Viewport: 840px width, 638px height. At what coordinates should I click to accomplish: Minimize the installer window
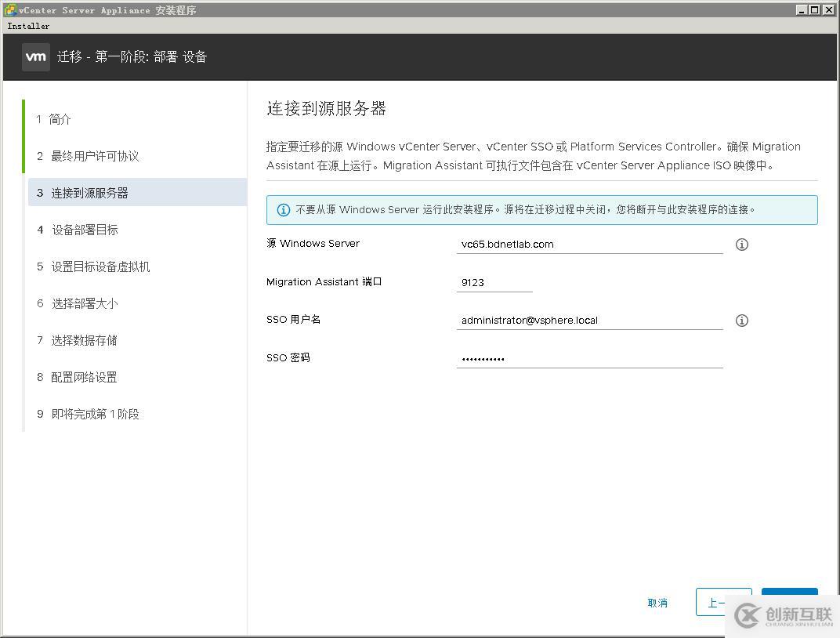click(802, 9)
